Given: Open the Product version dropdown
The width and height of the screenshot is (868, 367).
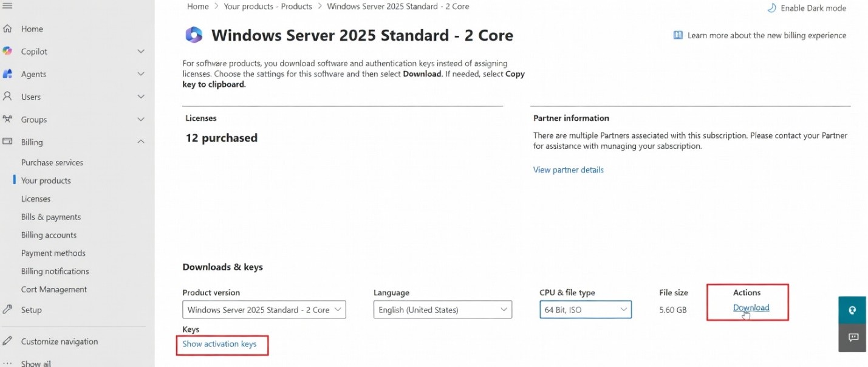Looking at the screenshot, I should (264, 309).
